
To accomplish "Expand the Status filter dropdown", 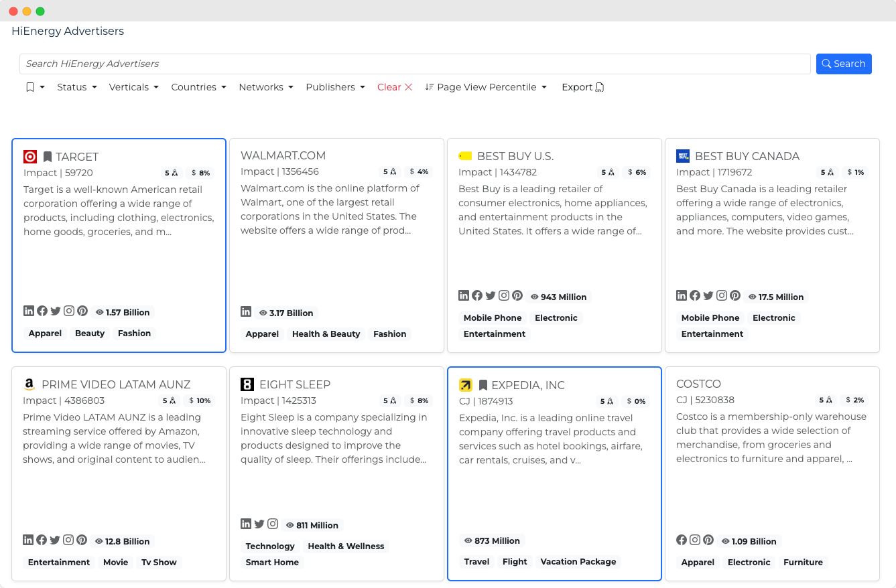I will pos(77,87).
